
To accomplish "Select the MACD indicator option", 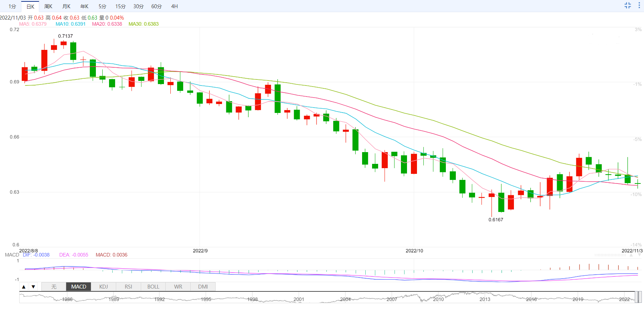I will [79, 287].
